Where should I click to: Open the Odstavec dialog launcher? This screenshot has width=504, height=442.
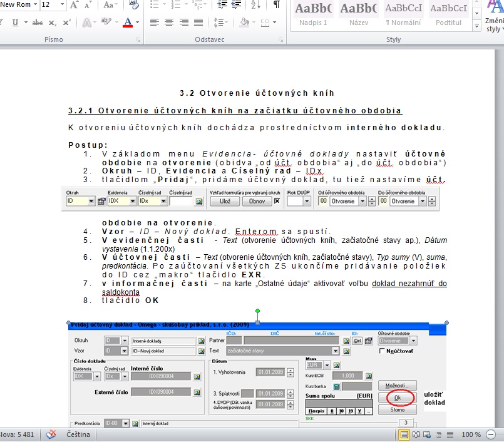(281, 40)
